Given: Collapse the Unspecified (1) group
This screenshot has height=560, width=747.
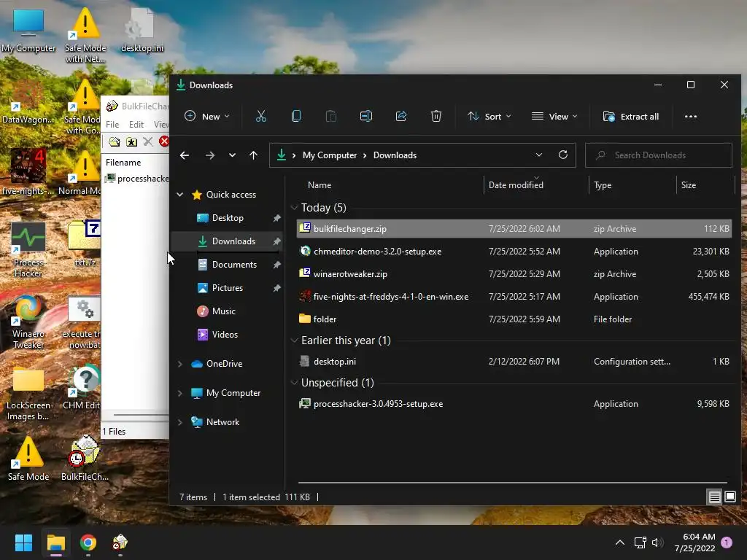Looking at the screenshot, I should pyautogui.click(x=294, y=382).
